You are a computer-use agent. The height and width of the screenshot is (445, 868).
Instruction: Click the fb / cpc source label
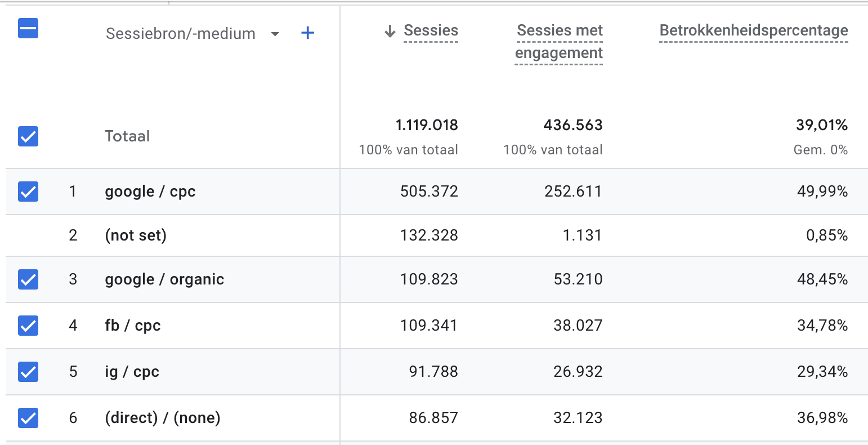(x=133, y=326)
